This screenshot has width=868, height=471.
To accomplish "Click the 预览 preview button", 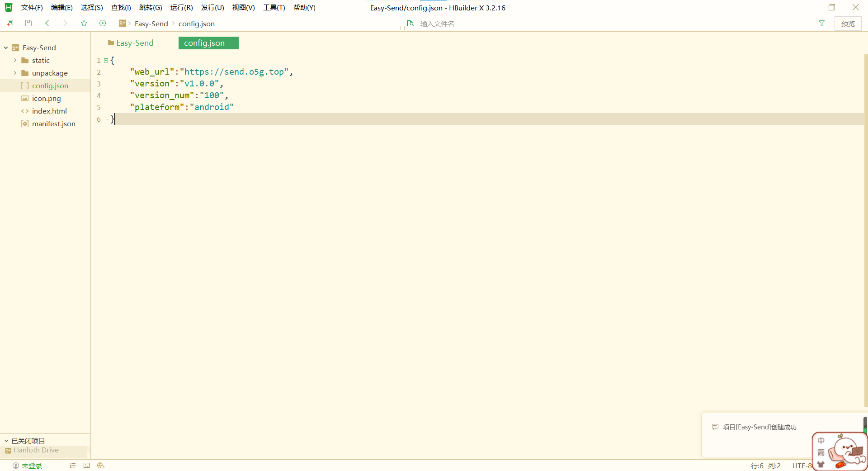I will point(848,24).
